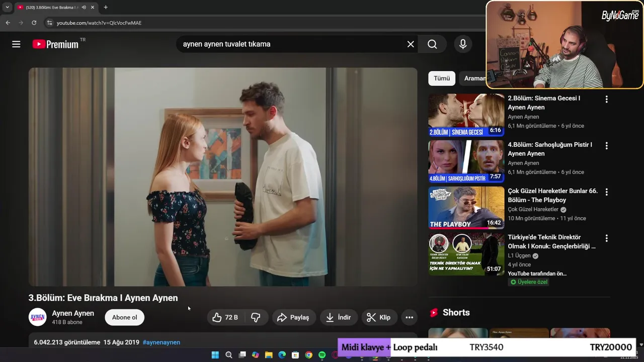Screen dimensions: 644x362
Task: Open the title 'Çok Güzel Hareketler Bunlar 66. Bölüm'
Action: click(x=553, y=196)
